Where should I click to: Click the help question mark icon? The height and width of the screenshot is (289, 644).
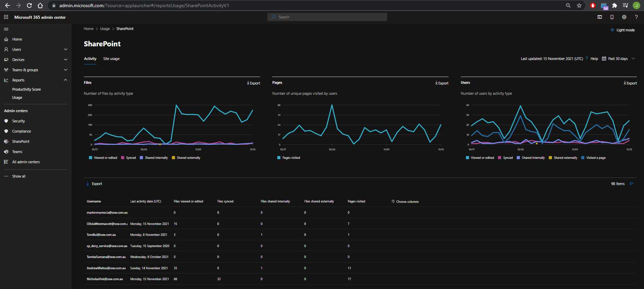tap(636, 17)
